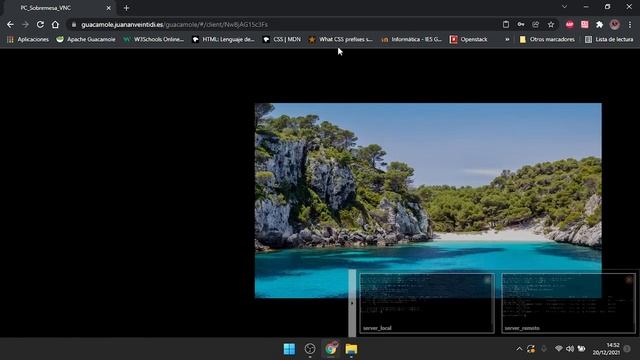Screen dimensions: 640x360
Task: Click the browser forward arrow
Action: click(x=25, y=24)
